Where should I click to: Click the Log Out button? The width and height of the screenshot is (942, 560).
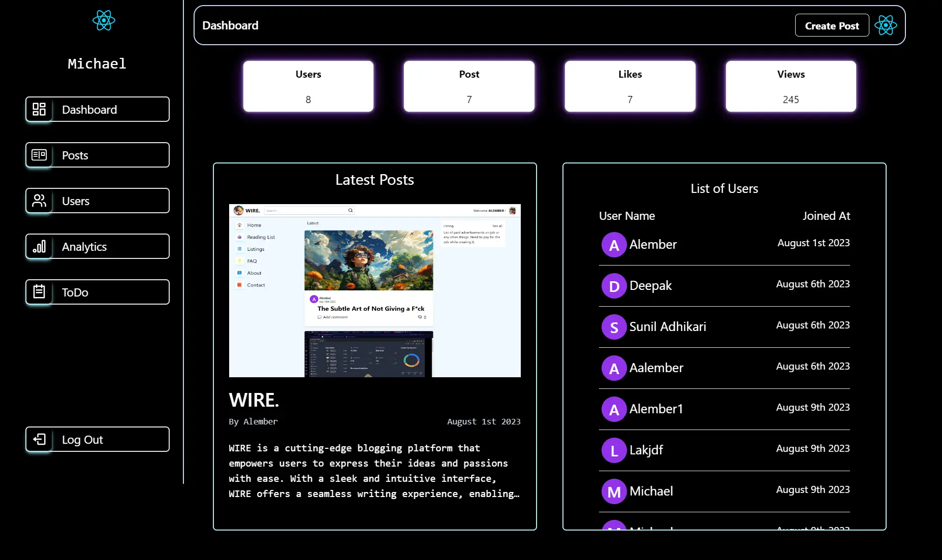pyautogui.click(x=98, y=439)
